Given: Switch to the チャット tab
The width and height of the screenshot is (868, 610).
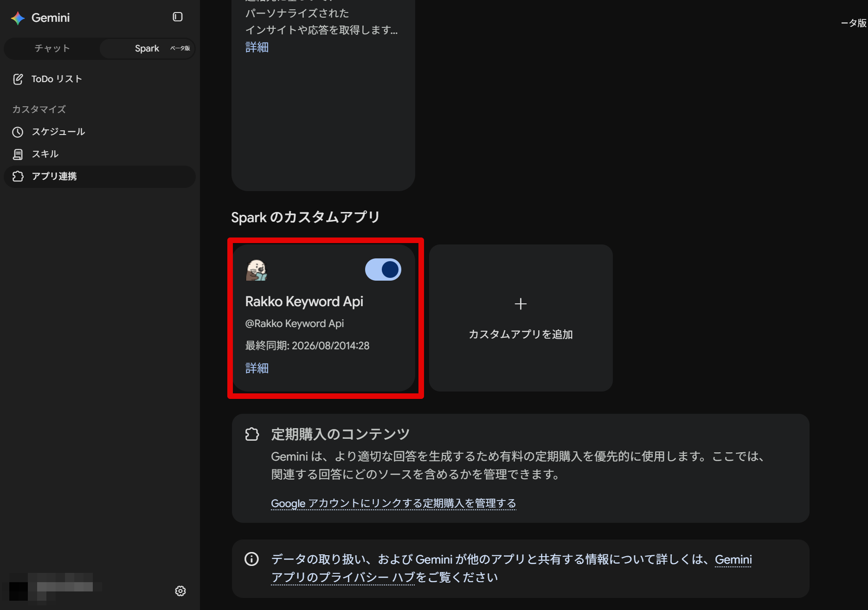Looking at the screenshot, I should point(52,48).
